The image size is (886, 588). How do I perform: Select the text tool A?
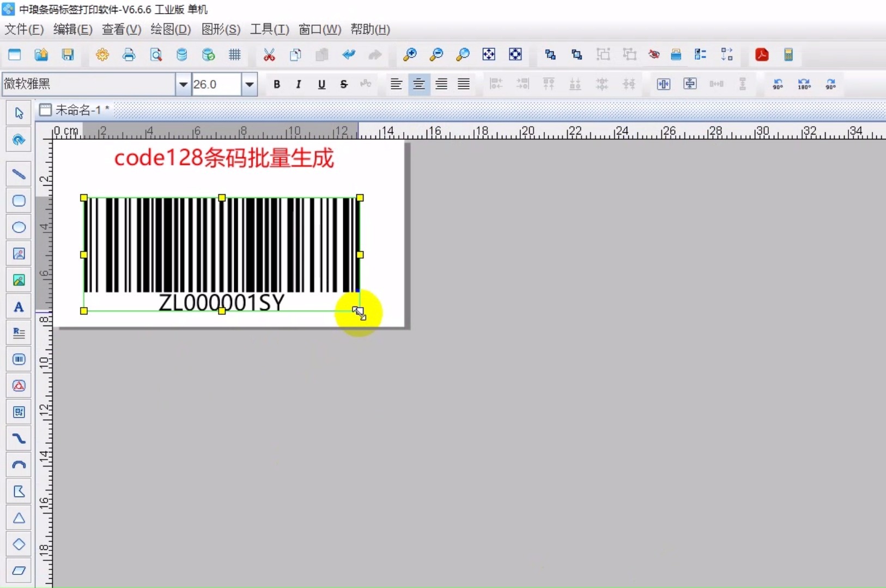point(19,307)
